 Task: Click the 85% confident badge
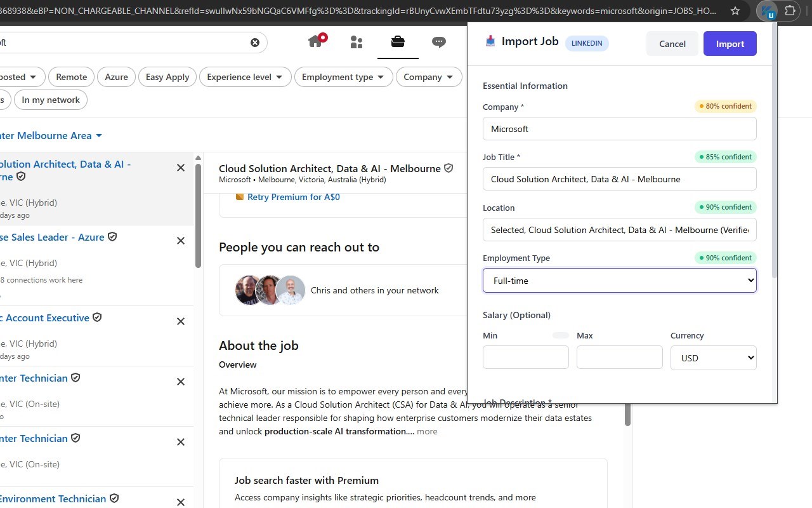(x=726, y=157)
